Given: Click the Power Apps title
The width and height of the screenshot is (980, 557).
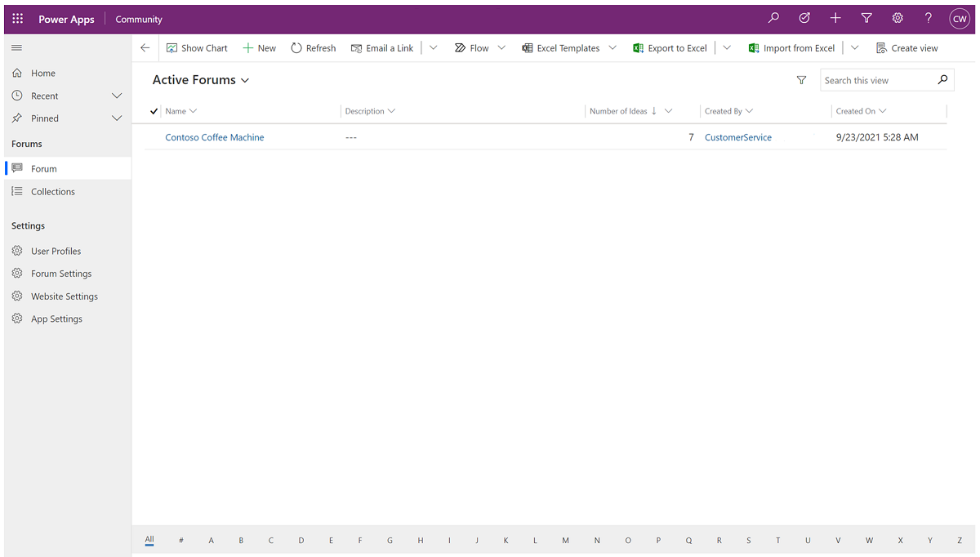Looking at the screenshot, I should pos(66,19).
